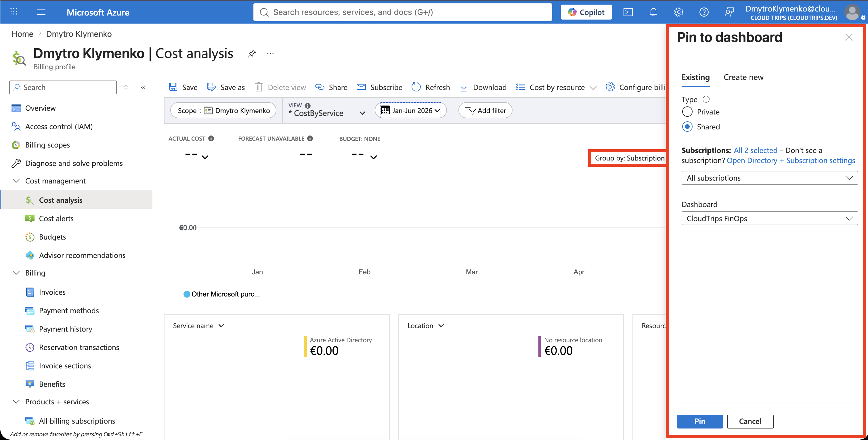Open the hamburger portal menu

41,12
